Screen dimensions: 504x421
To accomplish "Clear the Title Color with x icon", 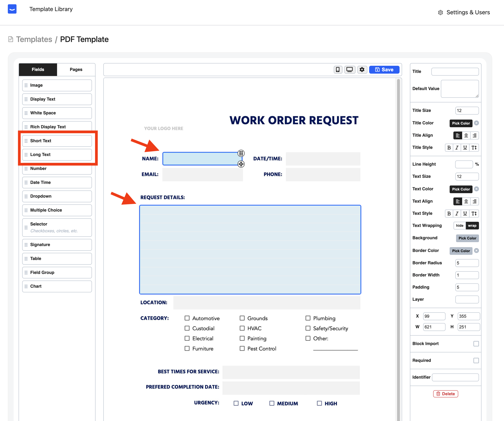I will point(477,123).
